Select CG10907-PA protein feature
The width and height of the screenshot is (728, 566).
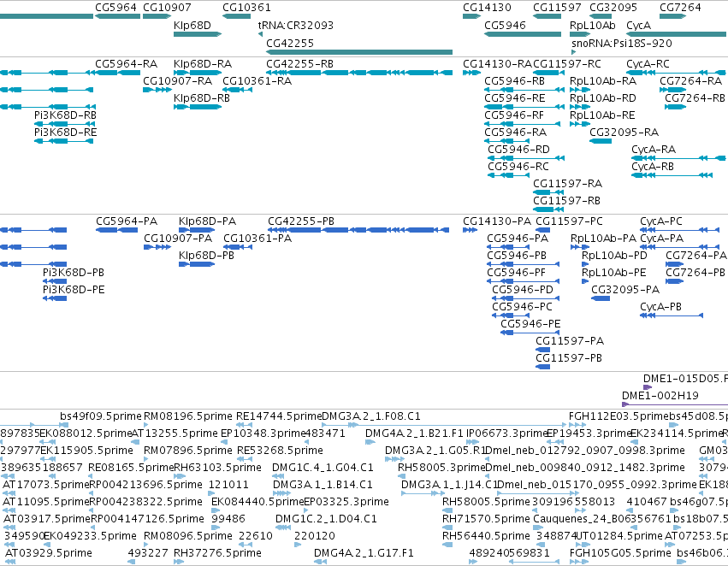tap(157, 247)
